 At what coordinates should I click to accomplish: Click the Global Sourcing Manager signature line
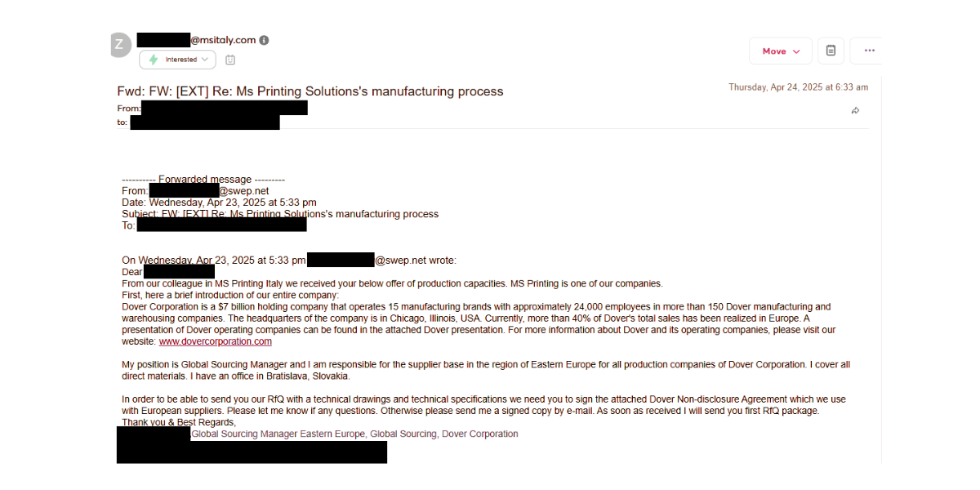click(x=354, y=434)
